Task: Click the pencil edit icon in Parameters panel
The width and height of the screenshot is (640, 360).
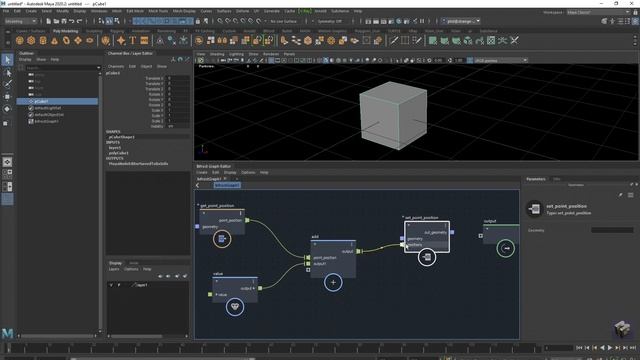Action: coord(620,195)
